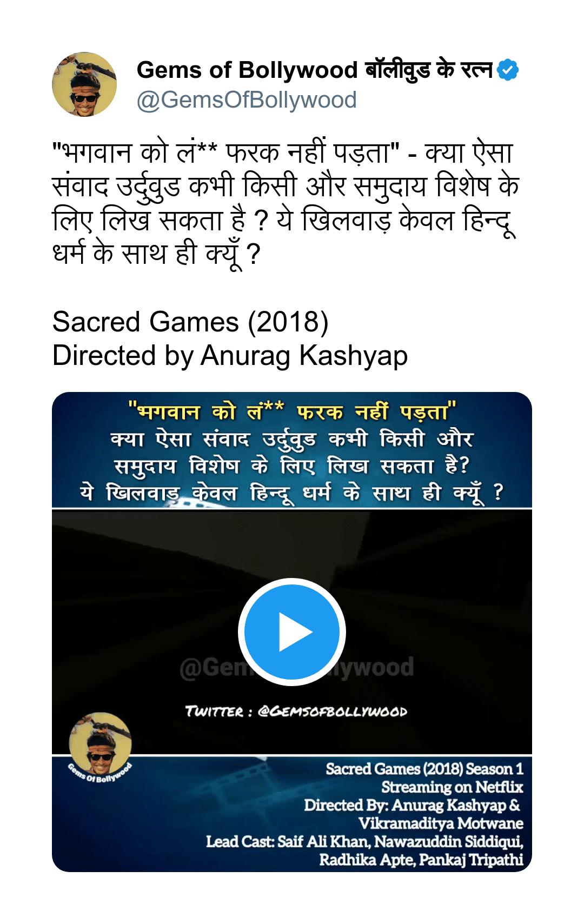Open the @GemsOfBollywood handle link

[x=247, y=100]
